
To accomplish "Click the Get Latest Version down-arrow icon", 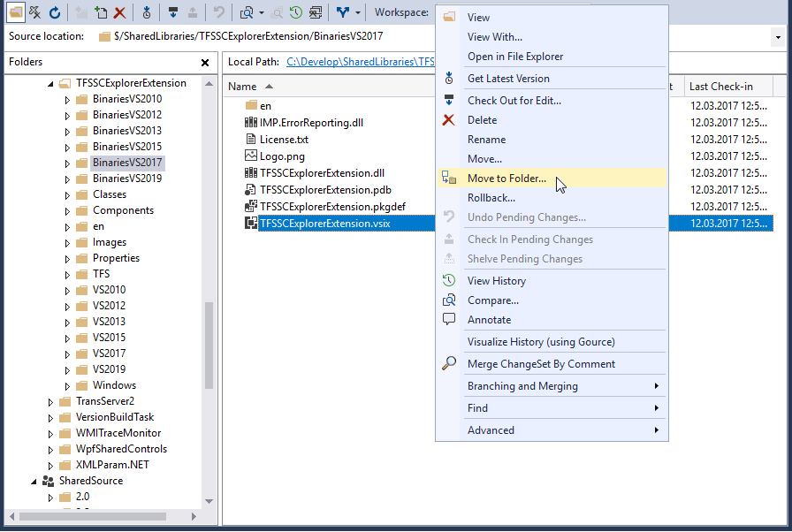I will (147, 12).
